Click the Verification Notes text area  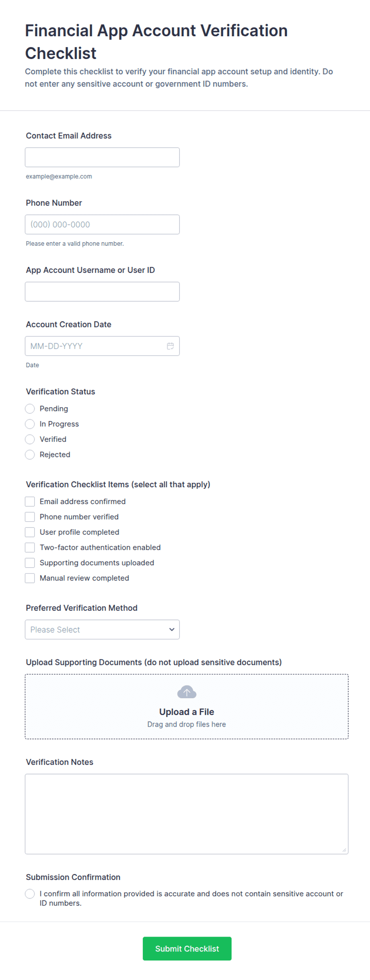pos(187,814)
